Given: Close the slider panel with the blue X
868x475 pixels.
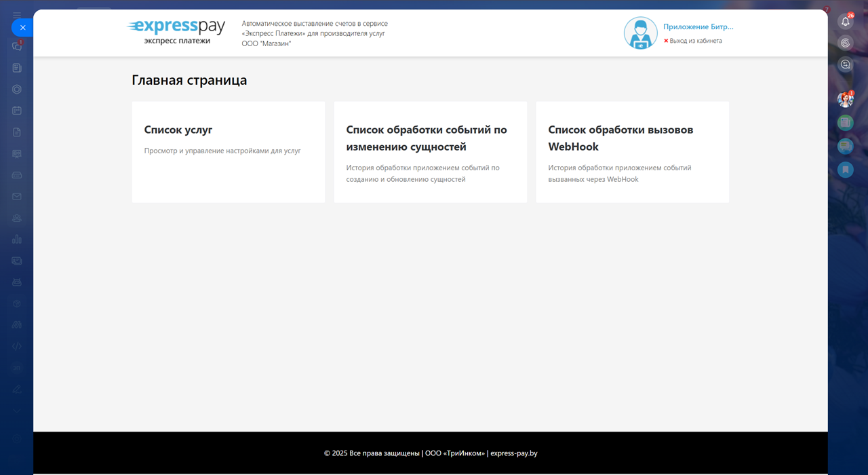Looking at the screenshot, I should pos(22,28).
